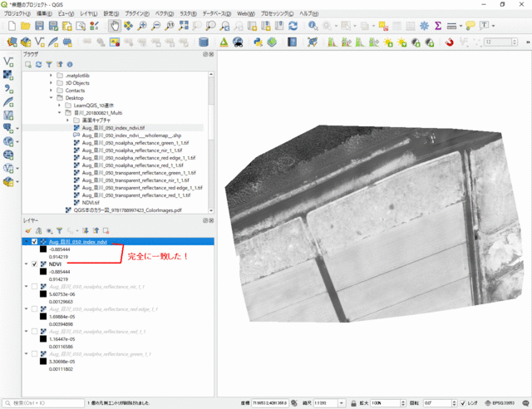Enable the noalpha_reflectance_red_1_1 layer checkbox
This screenshot has height=409, width=532.
tap(34, 331)
